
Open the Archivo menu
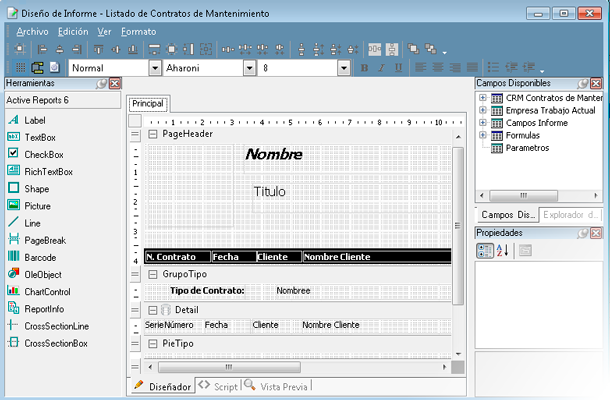[32, 32]
